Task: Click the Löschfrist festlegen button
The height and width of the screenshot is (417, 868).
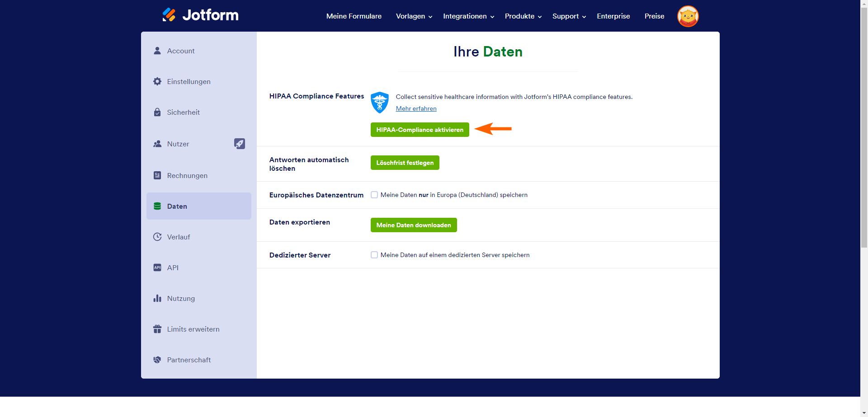Action: tap(405, 163)
